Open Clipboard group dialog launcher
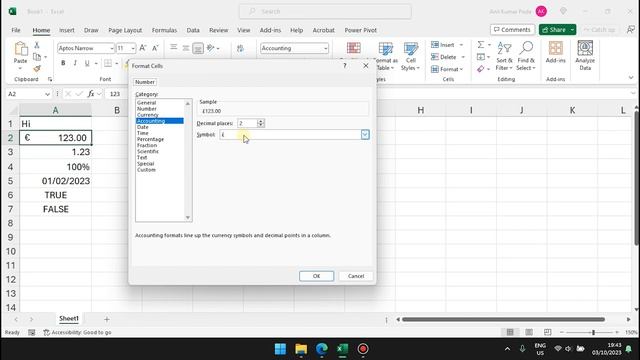This screenshot has width=640, height=360. 50,79
